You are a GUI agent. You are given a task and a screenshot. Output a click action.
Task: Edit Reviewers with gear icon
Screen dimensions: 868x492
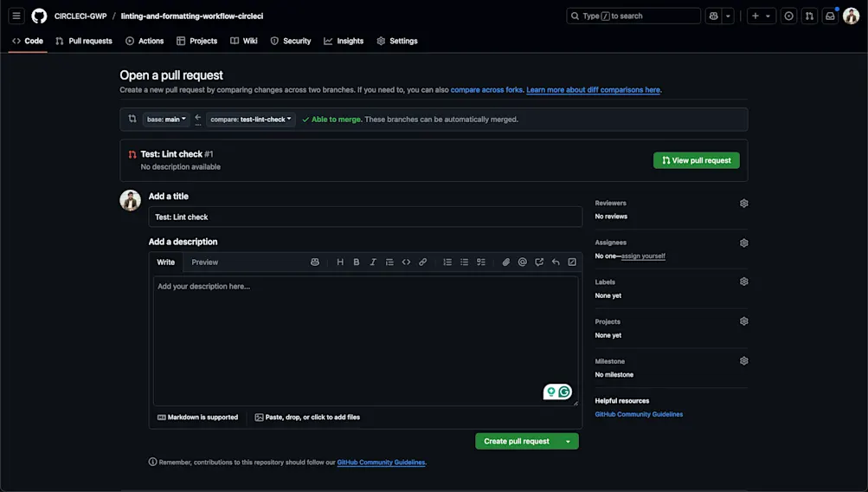click(x=744, y=204)
